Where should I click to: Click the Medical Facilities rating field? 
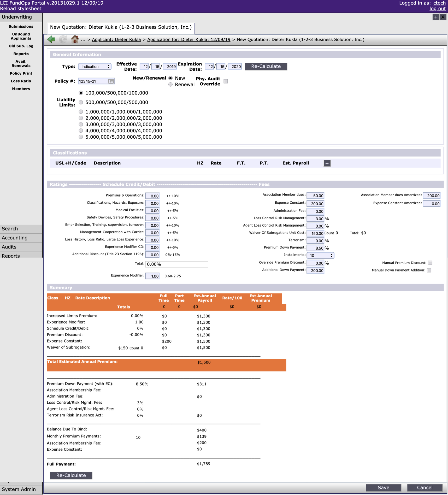pos(152,210)
